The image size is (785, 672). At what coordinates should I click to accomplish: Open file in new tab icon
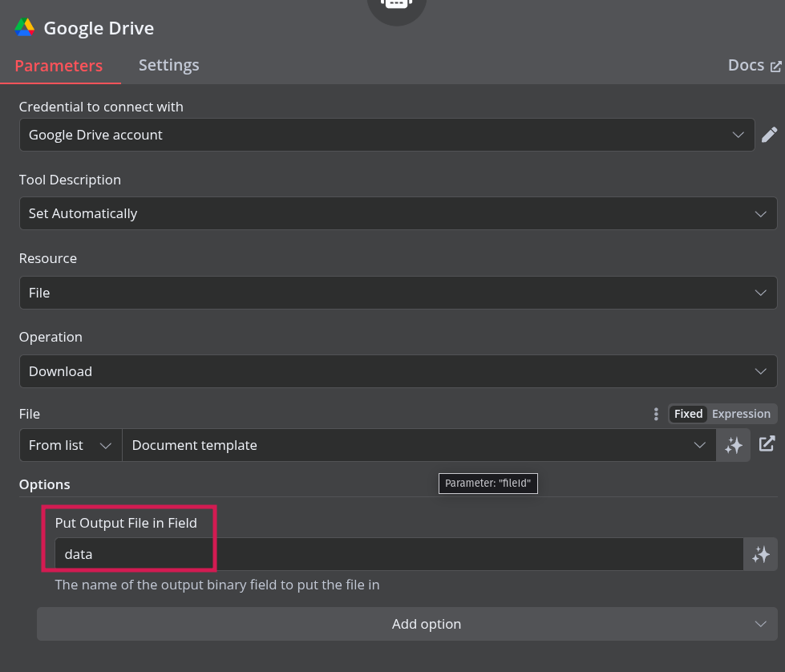[767, 444]
